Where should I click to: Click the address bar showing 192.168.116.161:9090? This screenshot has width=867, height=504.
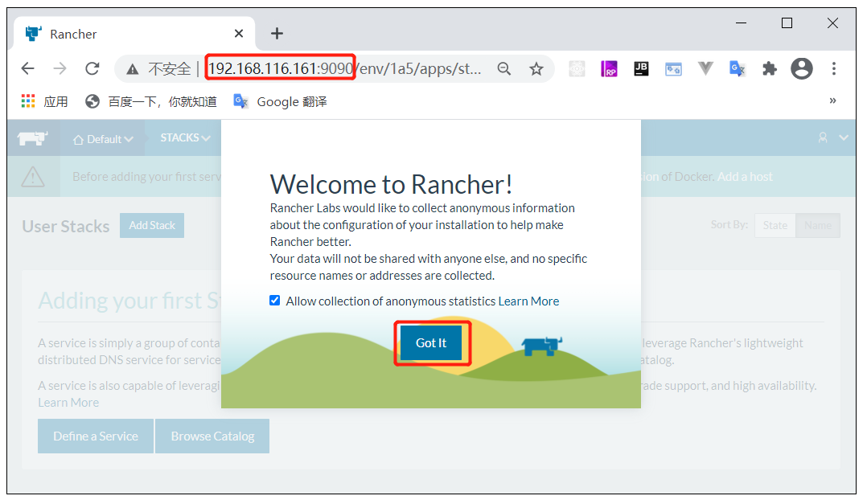click(x=280, y=68)
